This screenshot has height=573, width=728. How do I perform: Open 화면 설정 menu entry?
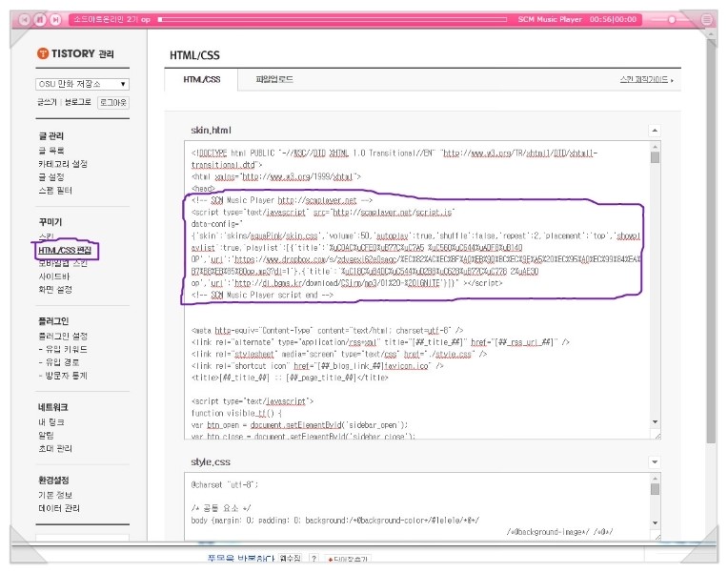55,290
